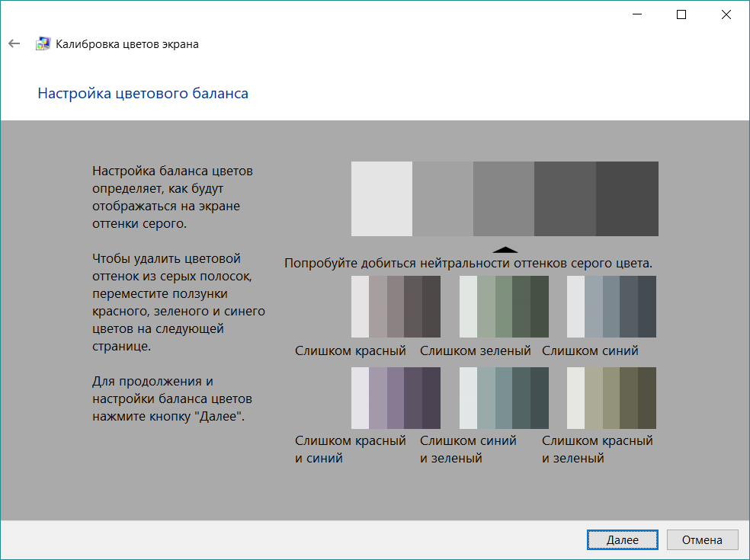This screenshot has width=750, height=560.
Task: Click the window title "Калибровка цветов экрана"
Action: (x=127, y=44)
